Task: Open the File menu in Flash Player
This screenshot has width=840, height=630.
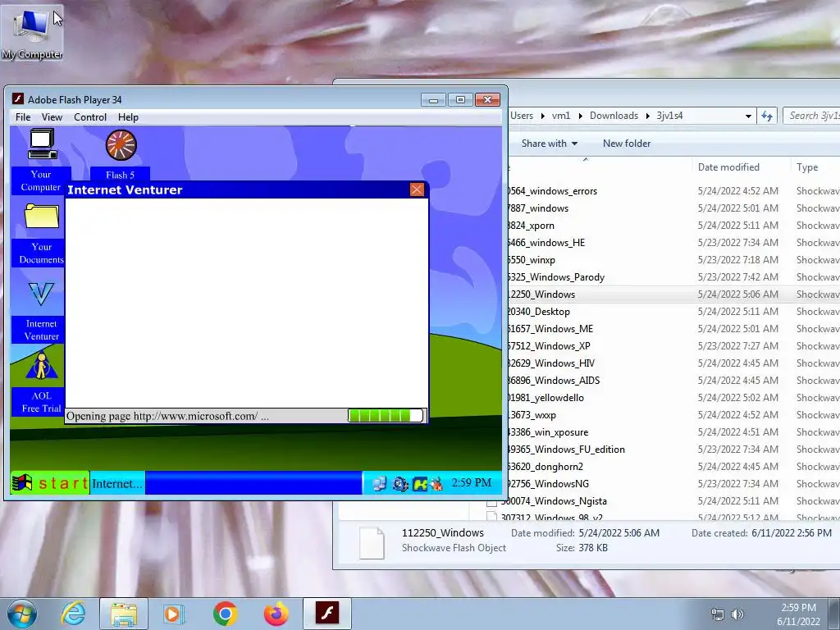Action: coord(23,117)
